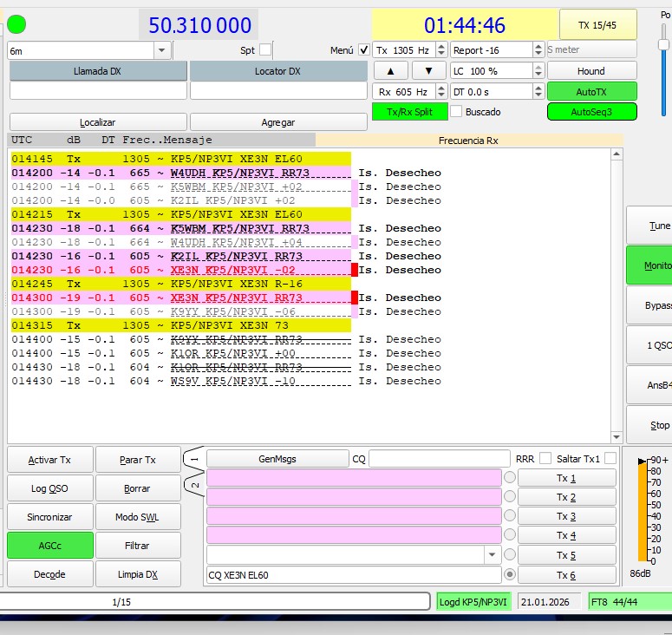Toggle the Spt checkbox
Viewport: 672px width, 635px height.
tap(265, 50)
